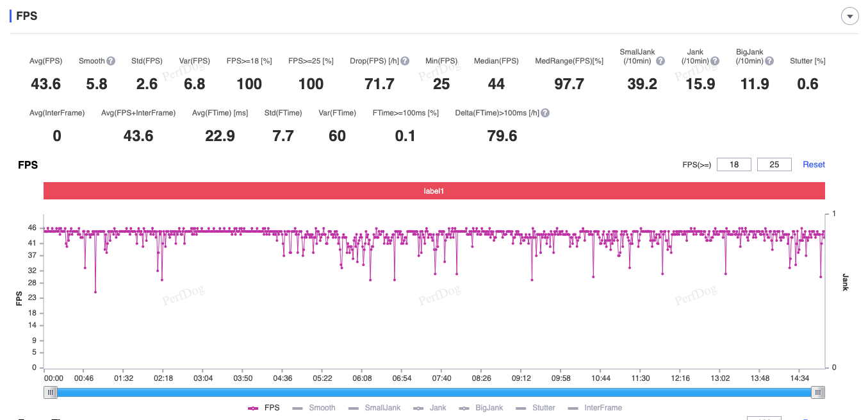The height and width of the screenshot is (420, 868).
Task: Click the blue time range slider bar
Action: [x=434, y=392]
